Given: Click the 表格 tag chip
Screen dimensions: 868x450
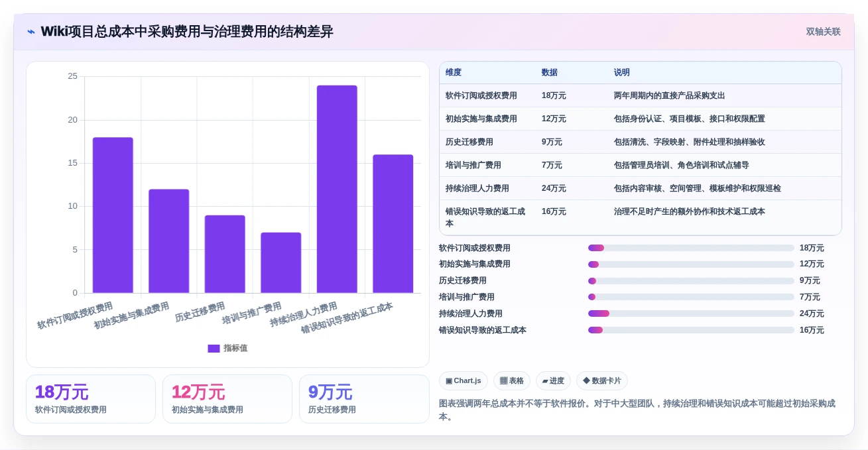Looking at the screenshot, I should tap(511, 380).
